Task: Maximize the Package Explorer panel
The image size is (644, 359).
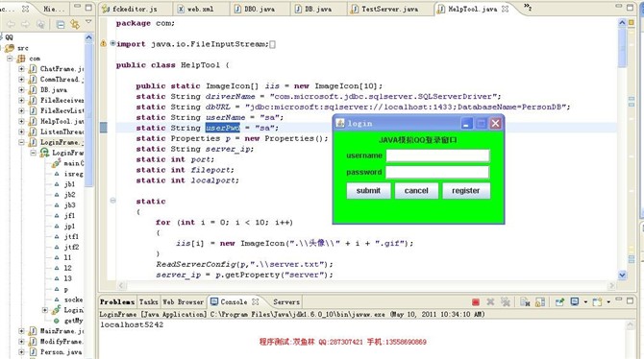Action: (x=88, y=7)
